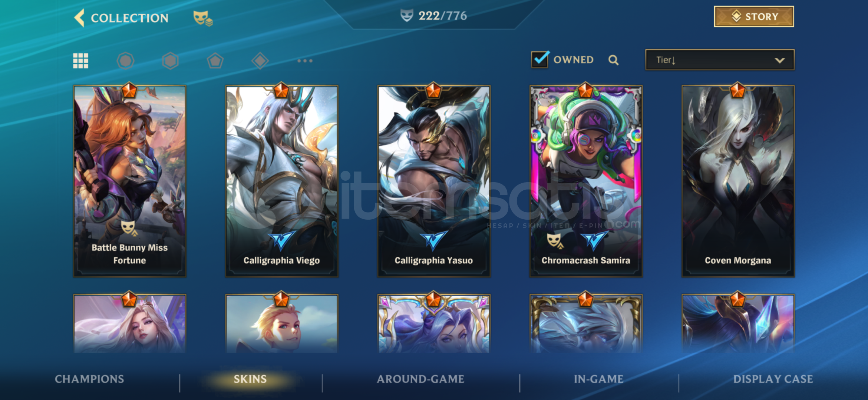Open the three-dots more filters icon

pos(305,61)
